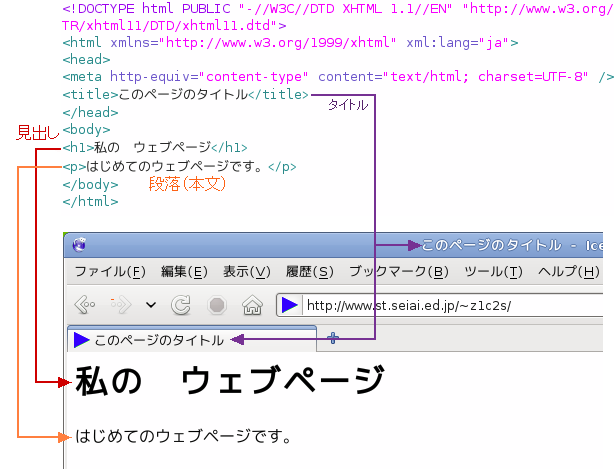Open a new tab with plus button

[333, 339]
